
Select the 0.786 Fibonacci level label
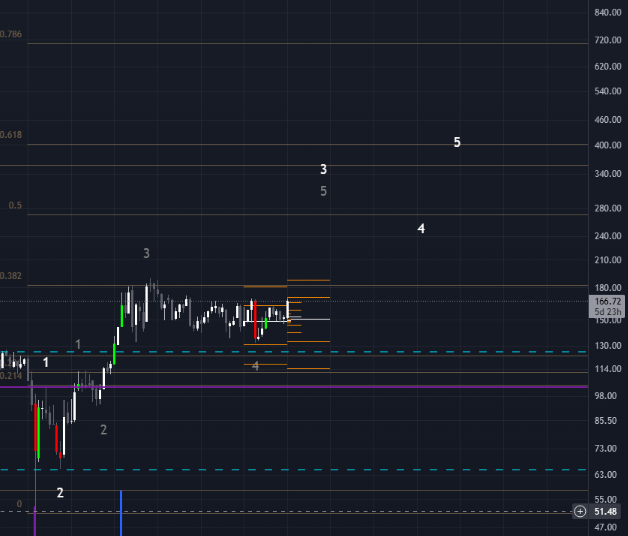tap(11, 34)
